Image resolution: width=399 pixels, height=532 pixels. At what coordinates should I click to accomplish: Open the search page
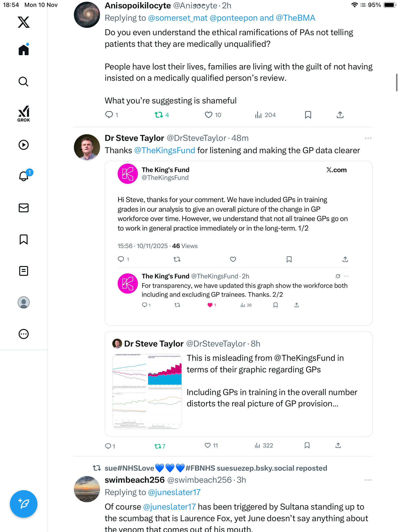click(24, 82)
